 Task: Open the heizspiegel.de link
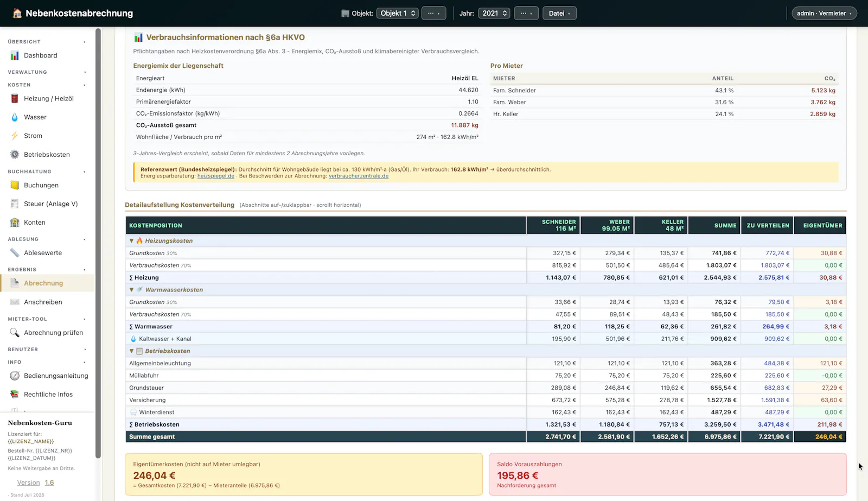pyautogui.click(x=216, y=176)
